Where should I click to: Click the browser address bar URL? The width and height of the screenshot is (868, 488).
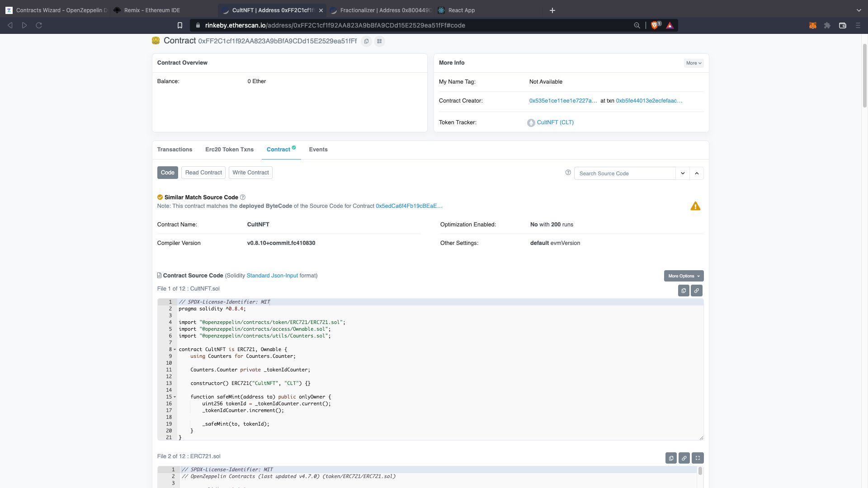click(335, 25)
